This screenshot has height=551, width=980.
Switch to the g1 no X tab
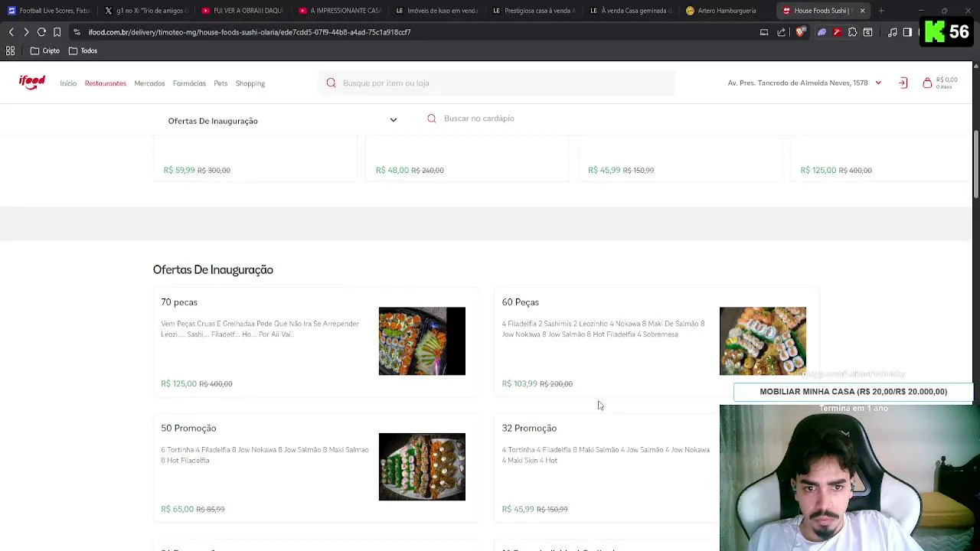145,11
